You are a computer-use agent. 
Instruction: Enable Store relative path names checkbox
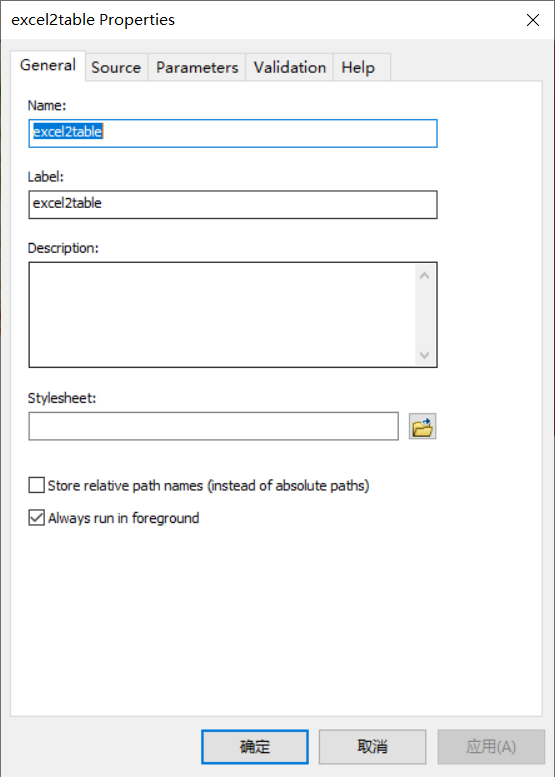36,485
